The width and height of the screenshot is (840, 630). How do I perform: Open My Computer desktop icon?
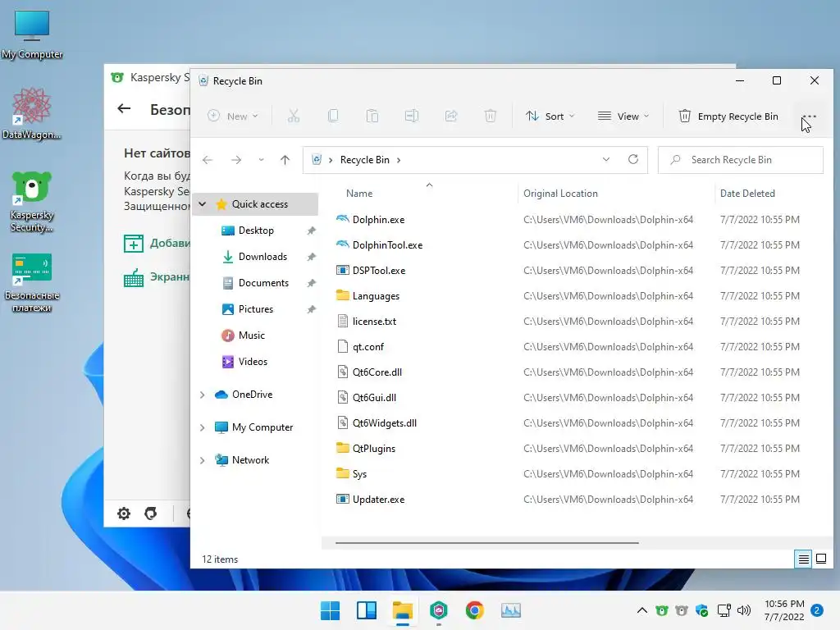pos(32,34)
